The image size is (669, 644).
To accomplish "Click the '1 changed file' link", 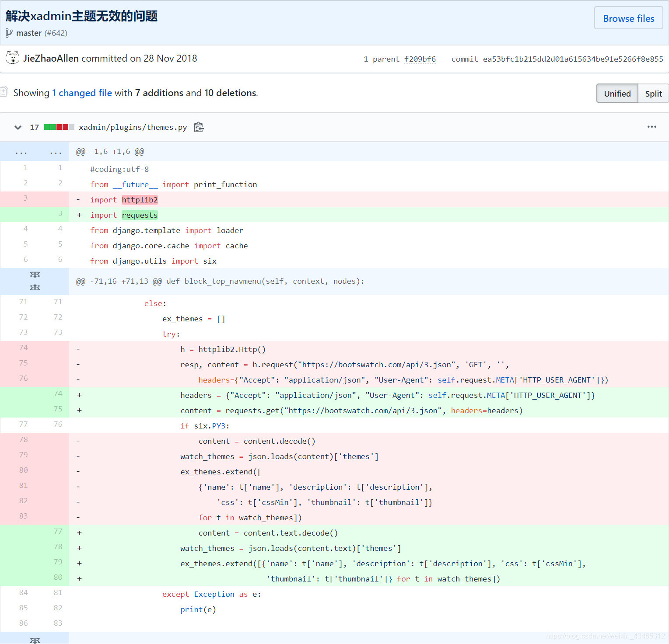I will coord(82,93).
